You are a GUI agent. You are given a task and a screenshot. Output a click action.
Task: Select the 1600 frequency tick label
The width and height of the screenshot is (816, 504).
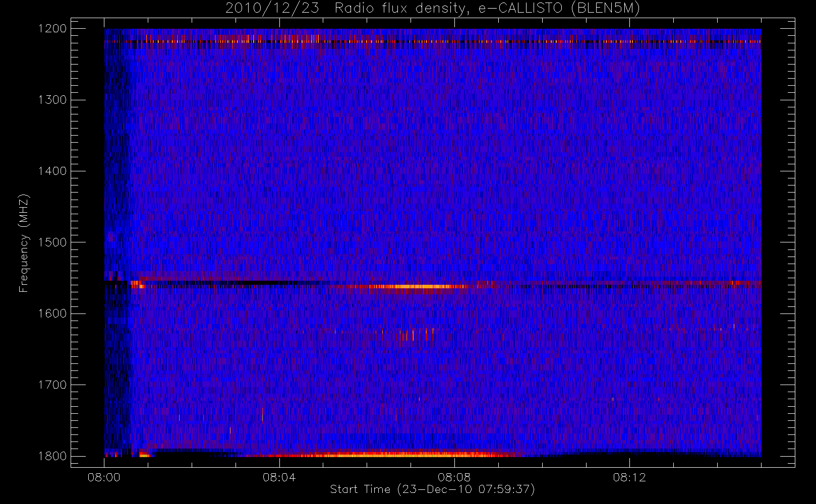point(52,313)
